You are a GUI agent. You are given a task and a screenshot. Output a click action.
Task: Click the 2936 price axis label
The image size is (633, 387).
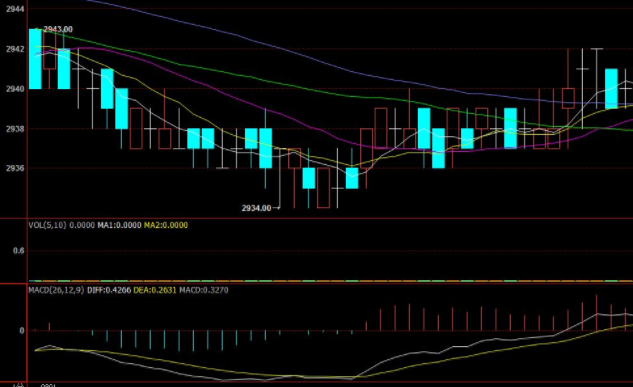coord(15,168)
